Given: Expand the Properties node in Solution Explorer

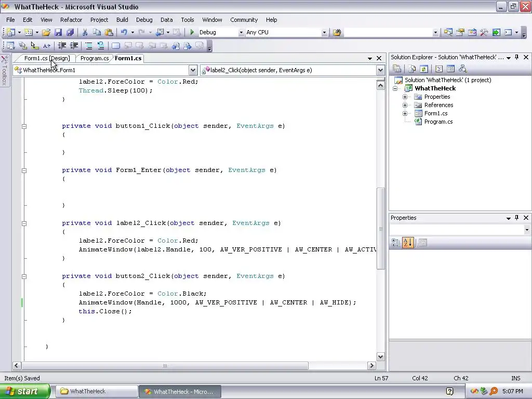Looking at the screenshot, I should tap(405, 97).
